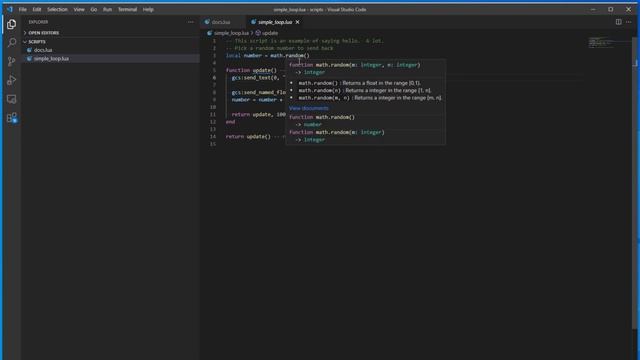Click 'function update()' on line 5
This screenshot has height=360, width=640.
(251, 70)
